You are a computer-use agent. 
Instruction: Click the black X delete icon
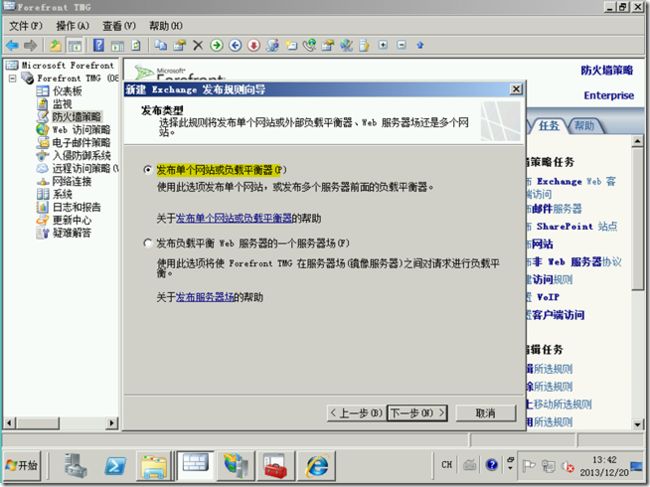[198, 45]
